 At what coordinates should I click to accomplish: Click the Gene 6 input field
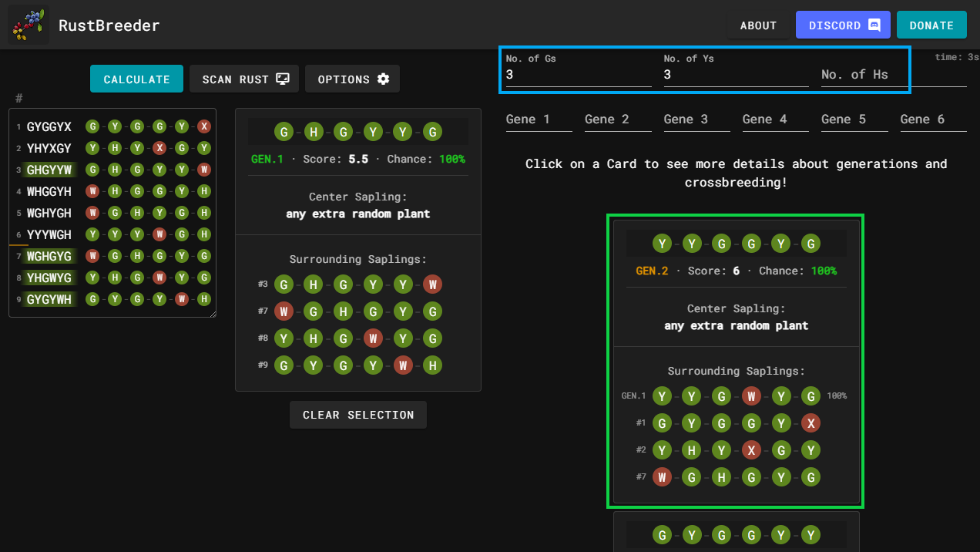pos(934,119)
